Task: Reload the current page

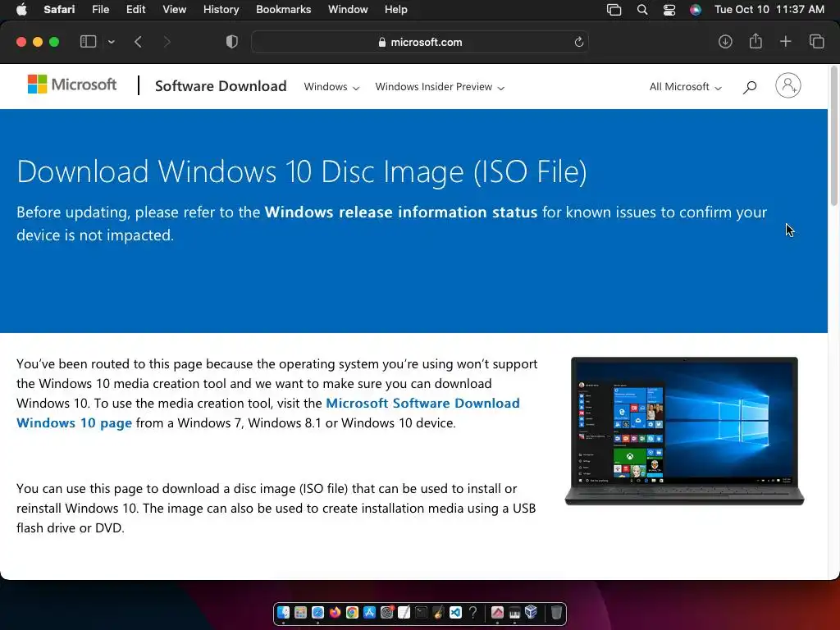Action: click(x=578, y=42)
